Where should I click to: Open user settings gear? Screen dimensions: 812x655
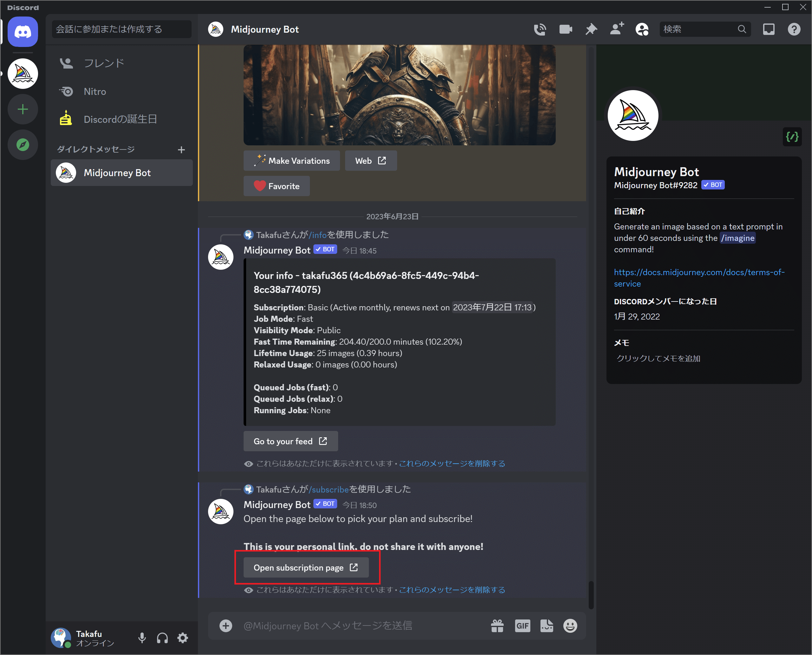(183, 638)
